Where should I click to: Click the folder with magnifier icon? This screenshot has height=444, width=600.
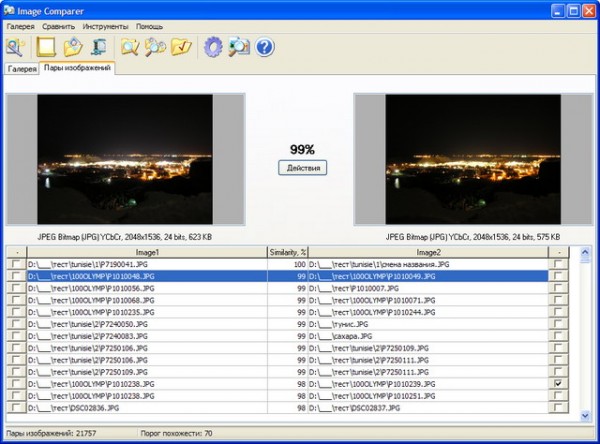[130, 46]
